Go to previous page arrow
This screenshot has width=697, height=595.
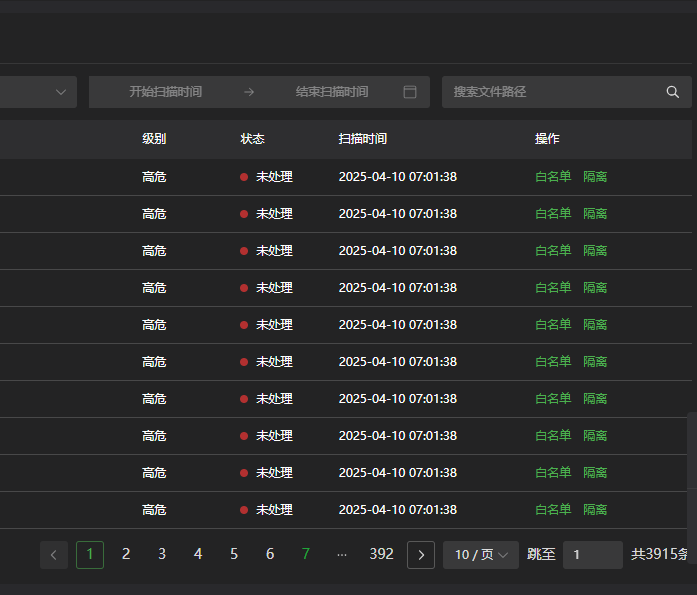(54, 555)
